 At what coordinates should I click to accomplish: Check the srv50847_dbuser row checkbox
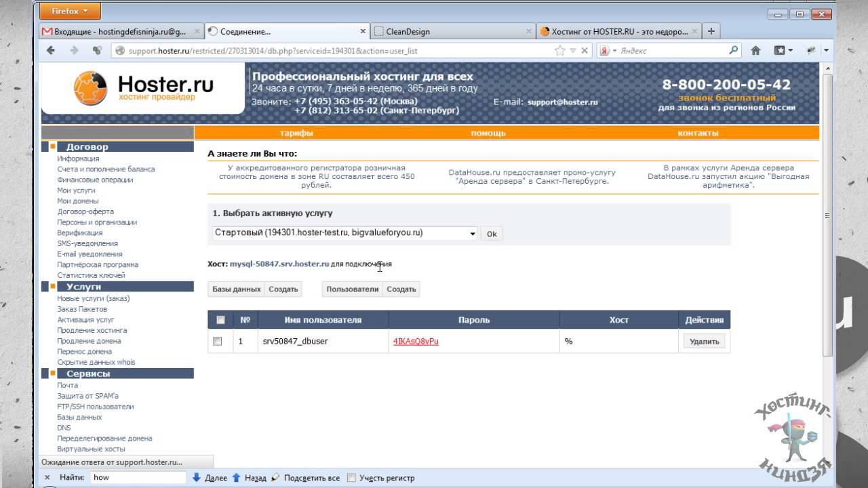click(x=217, y=341)
